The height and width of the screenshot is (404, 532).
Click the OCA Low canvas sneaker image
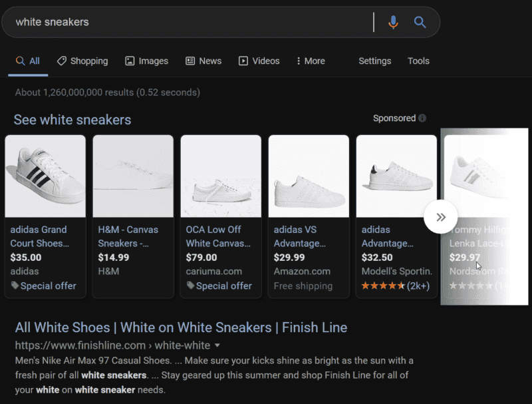pyautogui.click(x=221, y=176)
